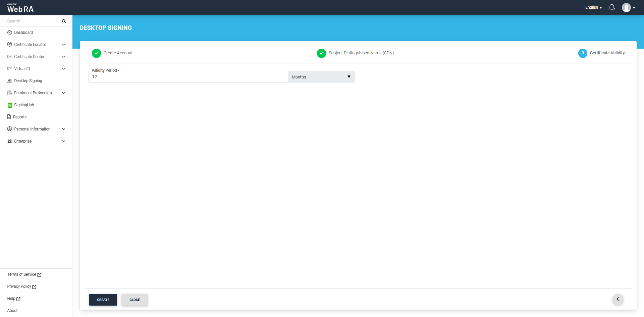Click the Validity Period input field
Viewport: 644px width, 317px height.
188,77
